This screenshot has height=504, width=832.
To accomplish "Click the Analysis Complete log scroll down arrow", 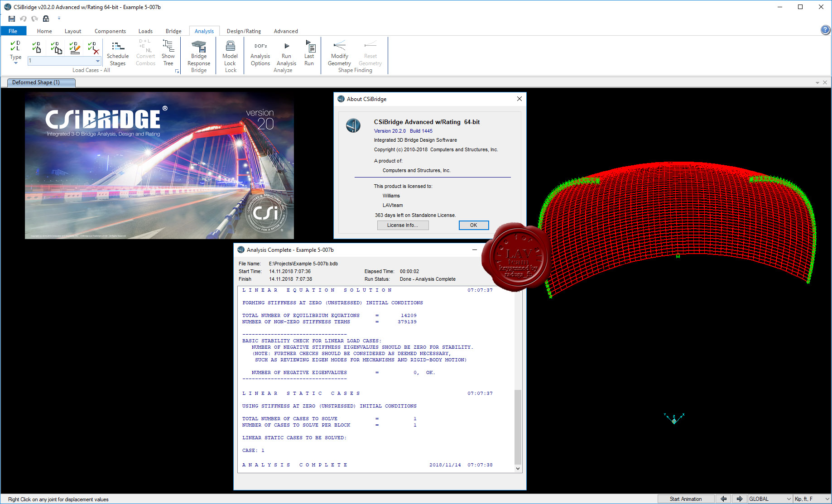I will tap(518, 469).
